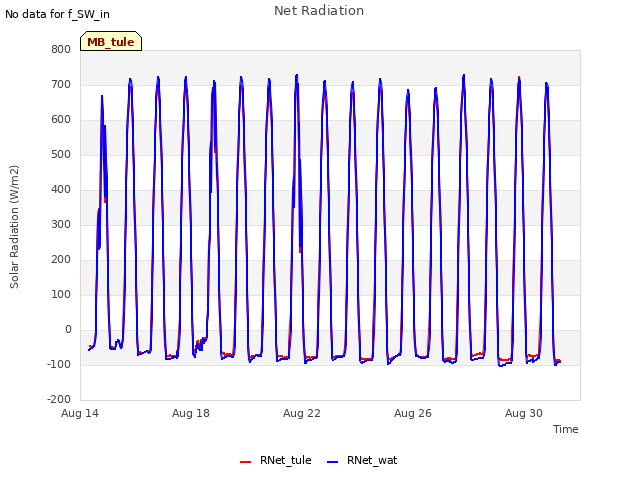Select the Net Radiation chart title
This screenshot has width=640, height=480.
point(319,11)
